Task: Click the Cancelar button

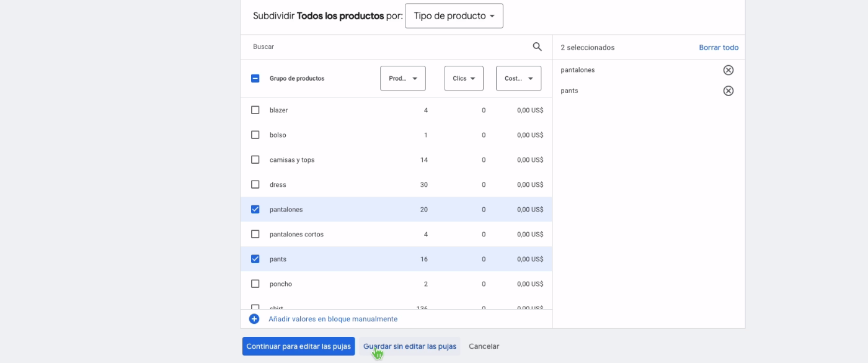Action: point(484,346)
